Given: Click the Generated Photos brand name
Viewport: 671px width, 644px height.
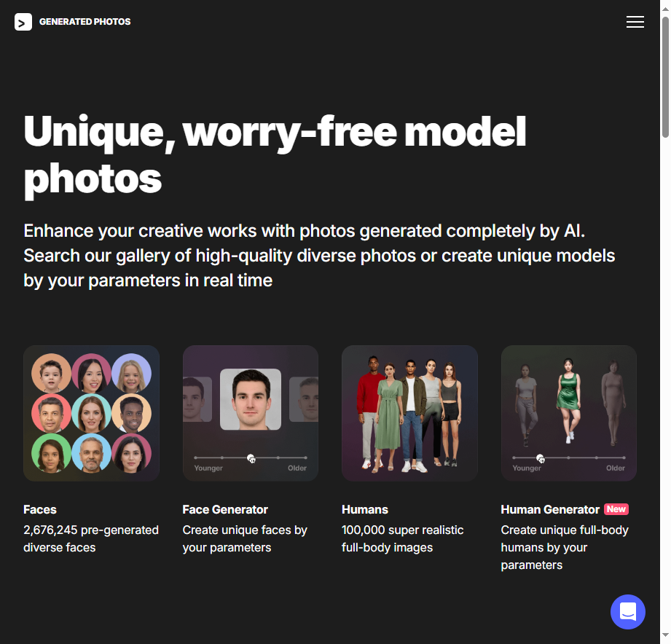Looking at the screenshot, I should (x=85, y=22).
